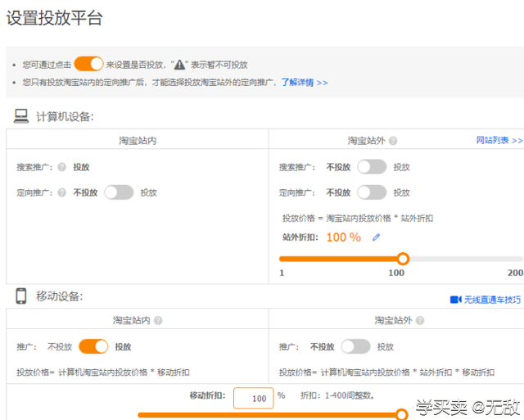Click the 站外折扣 slider handle
This screenshot has width=524, height=420.
coord(404,259)
